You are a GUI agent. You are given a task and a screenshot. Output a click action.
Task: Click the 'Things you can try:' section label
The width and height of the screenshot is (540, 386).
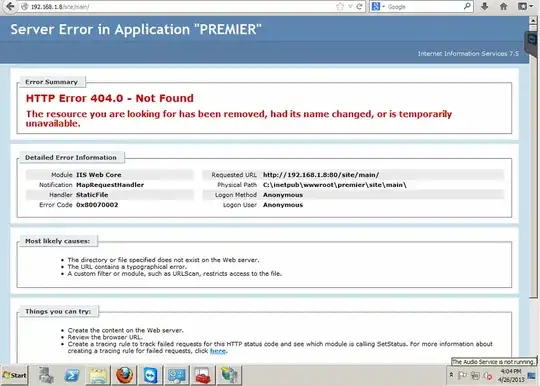pos(58,311)
